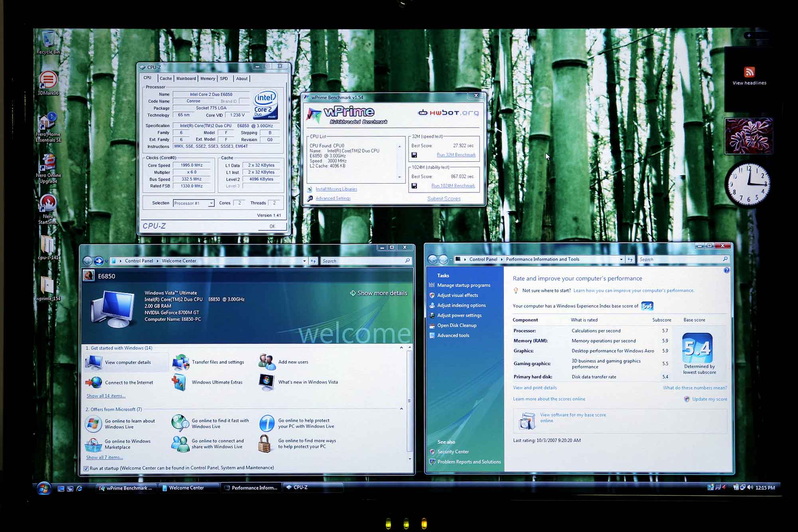The image size is (798, 532).
Task: Click wPrime Benchmark taskbar button
Action: (126, 488)
